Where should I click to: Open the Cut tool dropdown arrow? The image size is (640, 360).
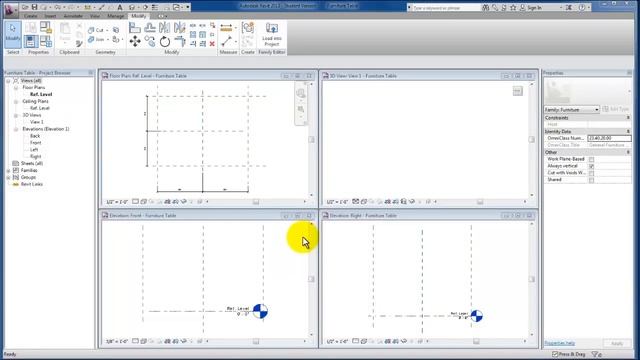108,30
